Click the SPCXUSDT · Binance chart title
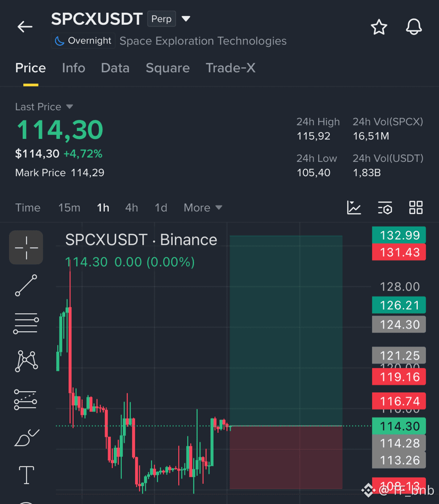 (x=141, y=240)
